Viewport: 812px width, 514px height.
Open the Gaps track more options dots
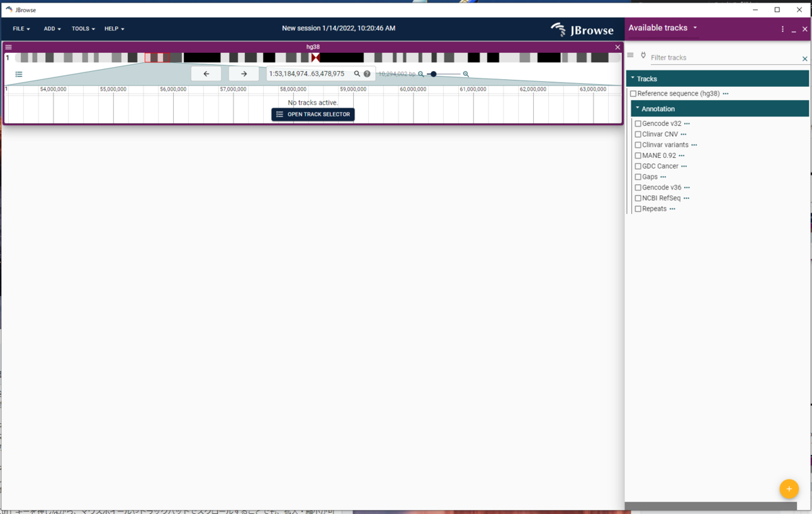click(663, 177)
